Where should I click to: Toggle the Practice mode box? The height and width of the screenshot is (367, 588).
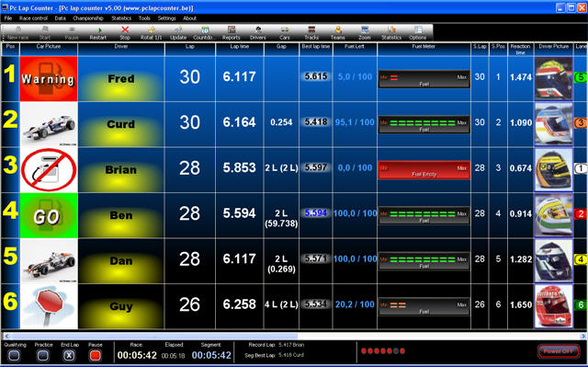[x=43, y=355]
